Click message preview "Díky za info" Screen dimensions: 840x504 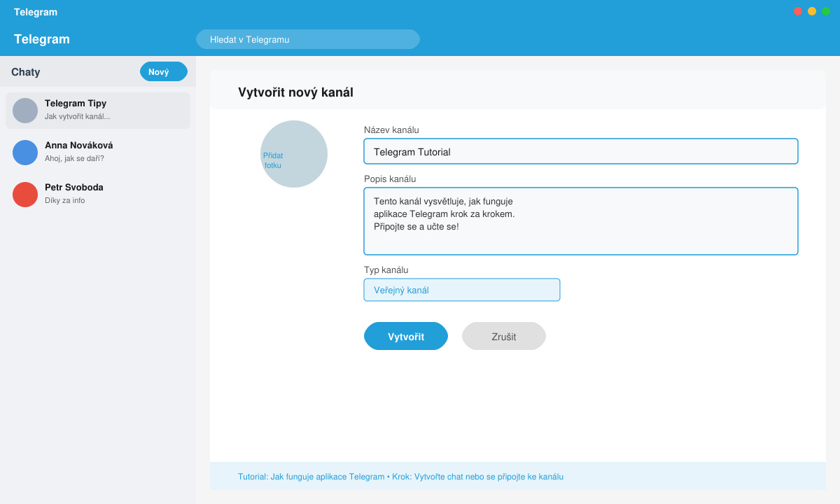[64, 200]
